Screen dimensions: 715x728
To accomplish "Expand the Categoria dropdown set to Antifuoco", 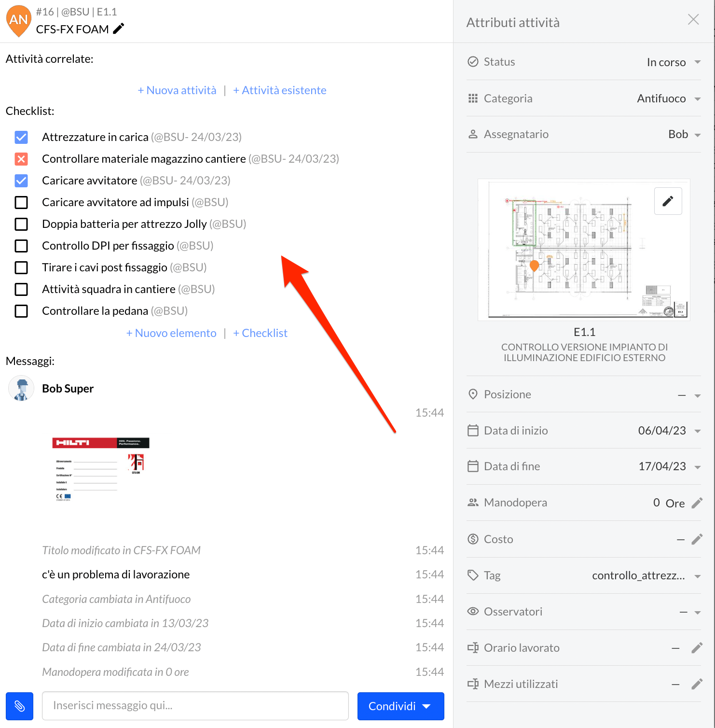I will point(668,98).
